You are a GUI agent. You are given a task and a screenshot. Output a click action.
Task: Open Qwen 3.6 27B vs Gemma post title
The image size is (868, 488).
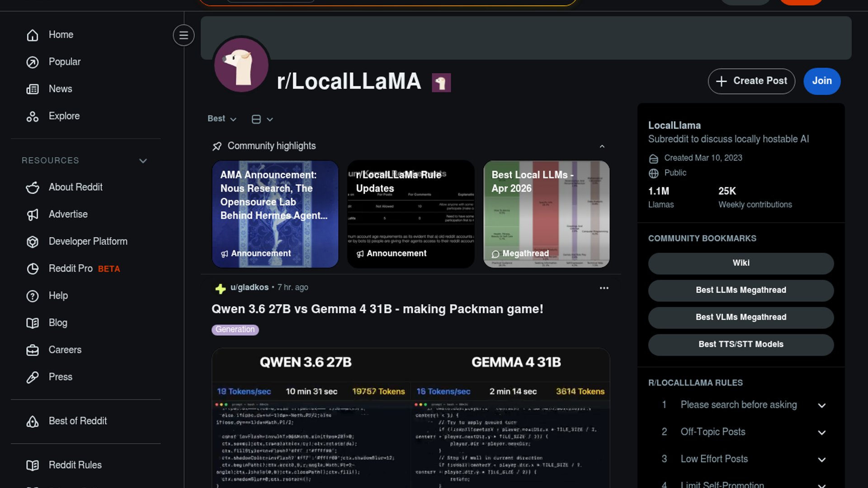[x=377, y=309]
